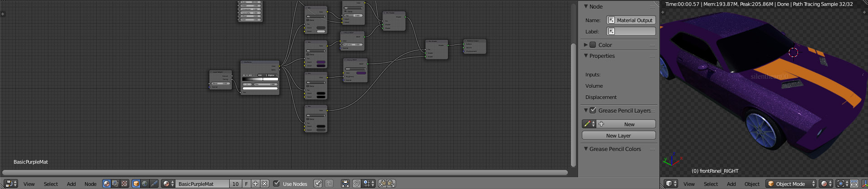Select object shading type cube icon
This screenshot has width=868, height=189.
[136, 184]
